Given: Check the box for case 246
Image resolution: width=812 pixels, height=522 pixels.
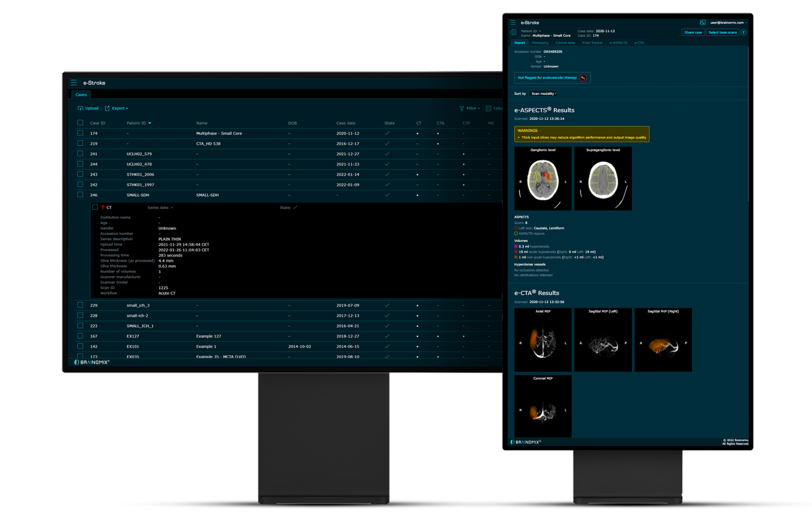Looking at the screenshot, I should [x=80, y=195].
